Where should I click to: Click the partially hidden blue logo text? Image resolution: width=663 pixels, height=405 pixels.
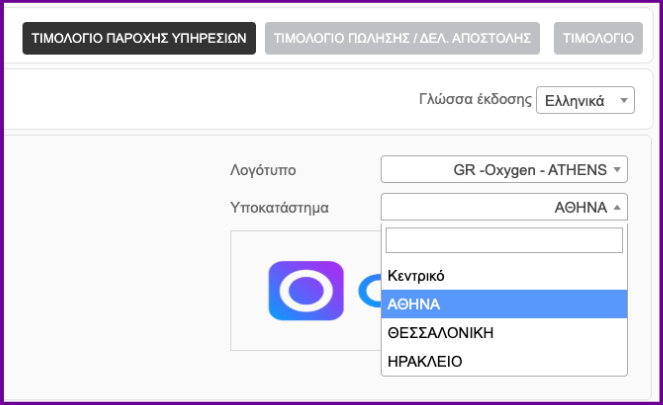tap(368, 291)
